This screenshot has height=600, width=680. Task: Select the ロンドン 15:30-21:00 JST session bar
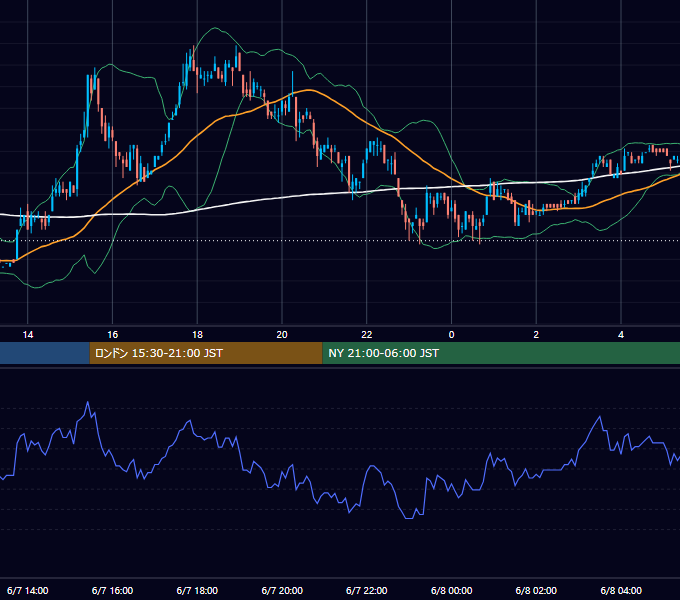206,353
